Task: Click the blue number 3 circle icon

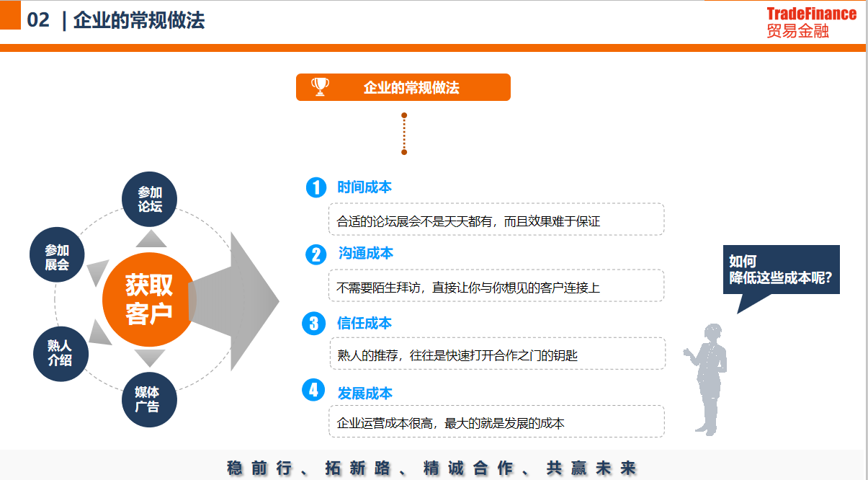Action: [x=313, y=324]
